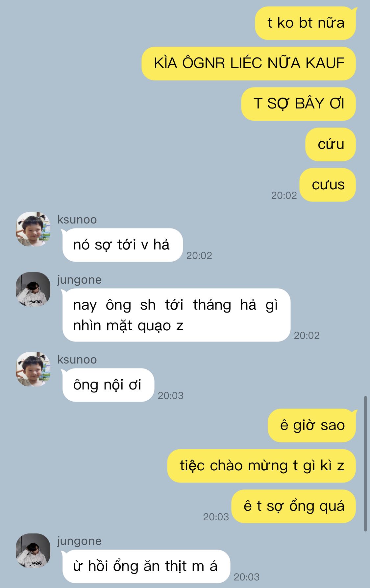
Task: Select the "ông nội ơi" message bubble
Action: pos(108,385)
